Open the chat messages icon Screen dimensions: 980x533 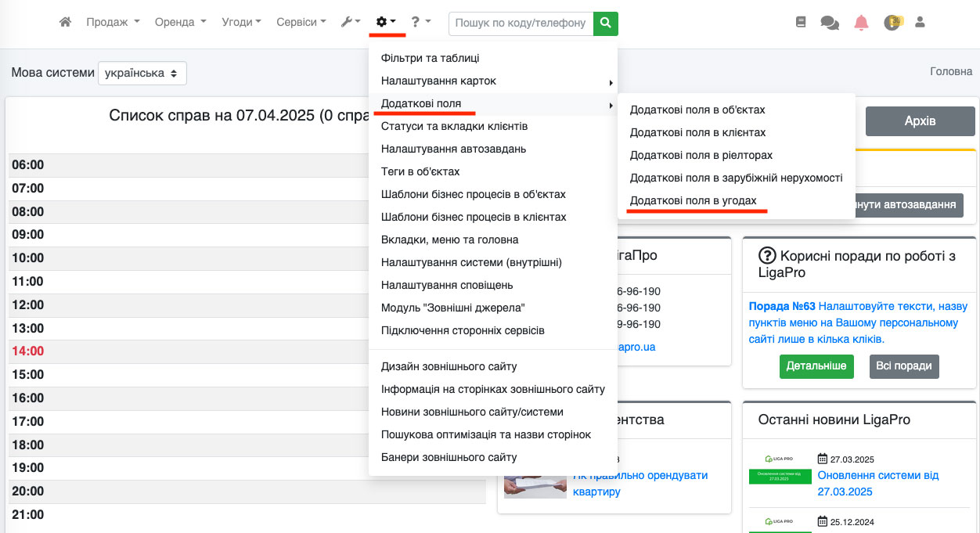(830, 23)
